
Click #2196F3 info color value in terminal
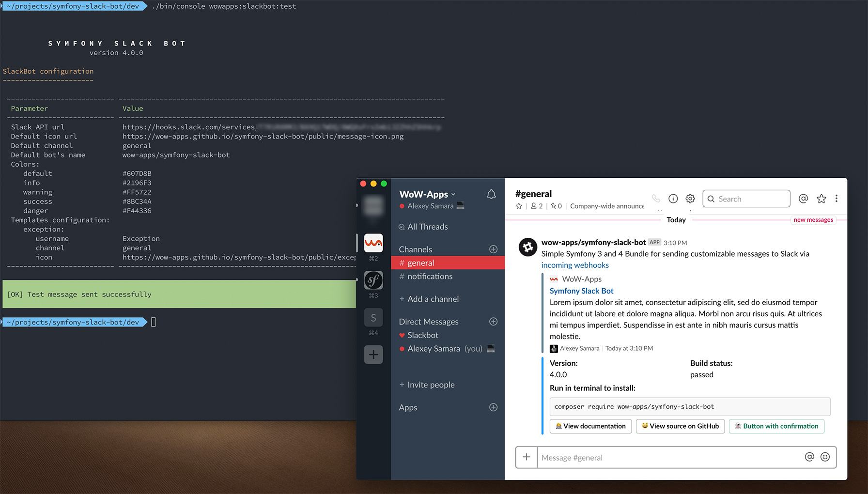point(137,183)
